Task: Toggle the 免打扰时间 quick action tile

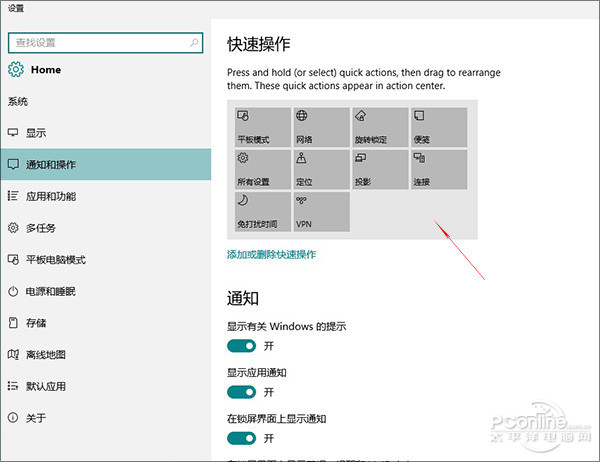Action: point(263,212)
